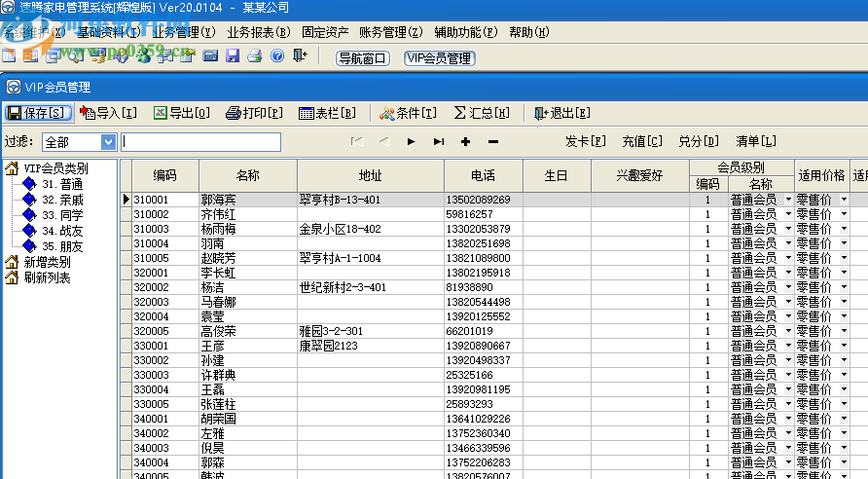Click 退出[E] exit button
This screenshot has height=479, width=868.
(x=562, y=113)
